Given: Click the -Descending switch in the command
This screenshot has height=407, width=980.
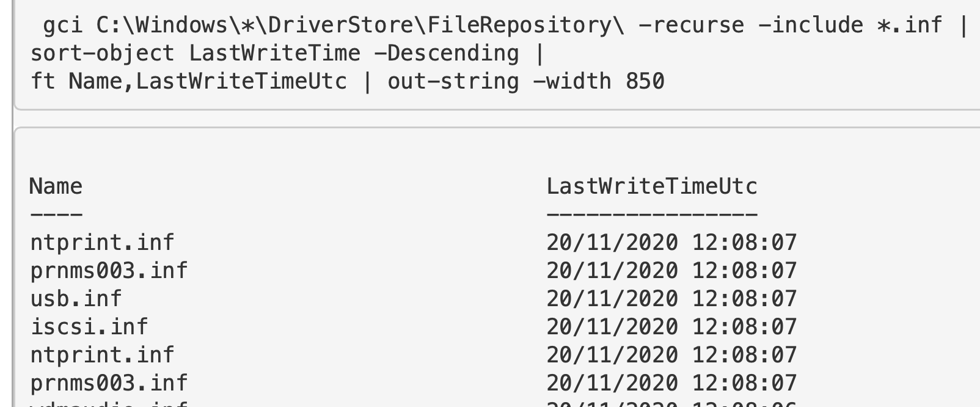Looking at the screenshot, I should pos(446,53).
